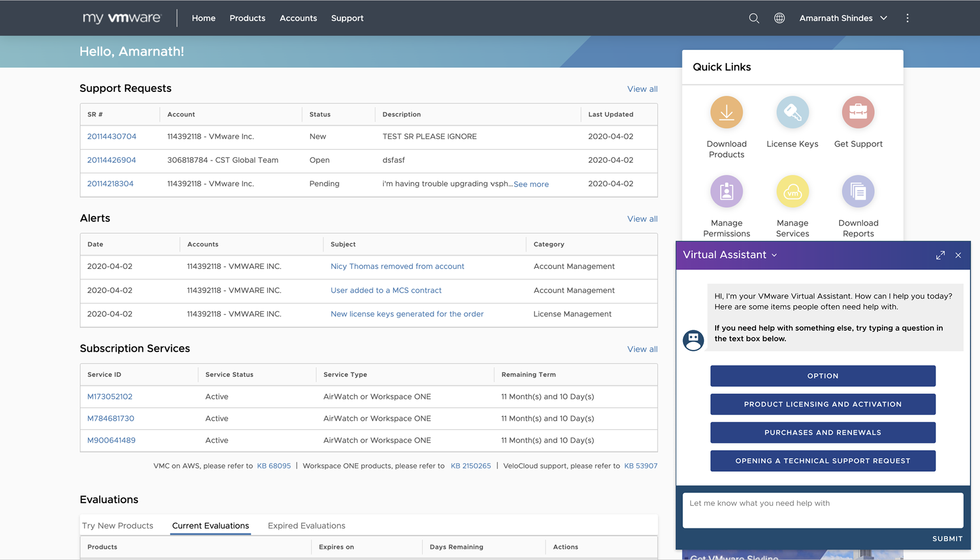Open support request 20114430704
The width and height of the screenshot is (980, 560).
(112, 136)
